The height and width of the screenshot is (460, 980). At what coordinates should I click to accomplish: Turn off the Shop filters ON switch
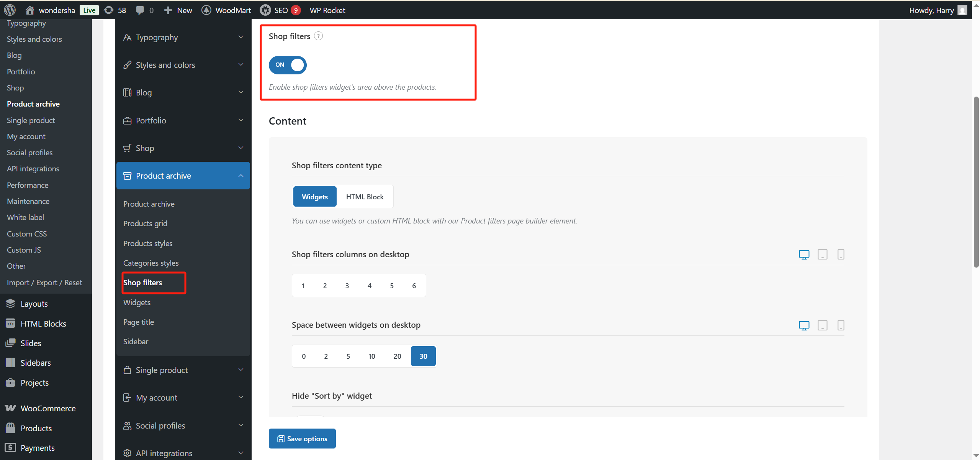coord(288,65)
